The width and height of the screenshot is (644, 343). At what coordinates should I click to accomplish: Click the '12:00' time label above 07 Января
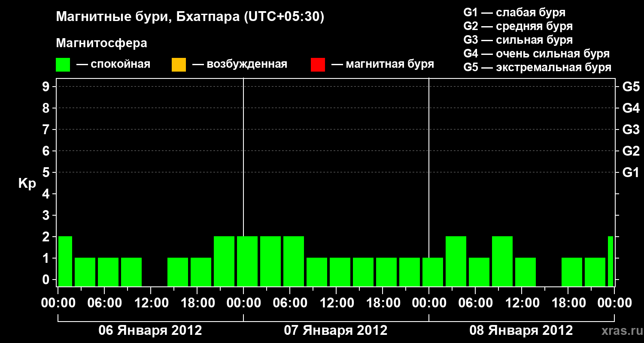[336, 303]
